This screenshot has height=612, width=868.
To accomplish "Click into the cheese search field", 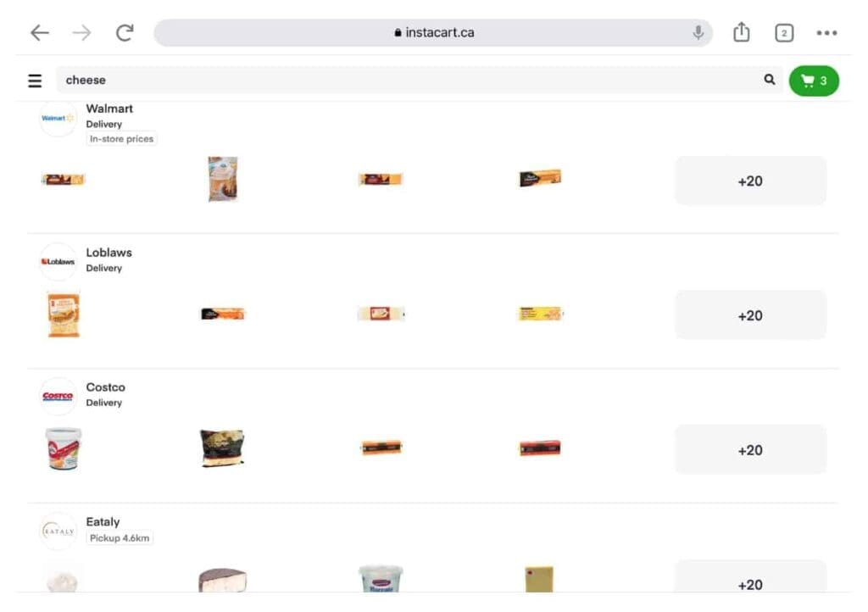I will (409, 81).
